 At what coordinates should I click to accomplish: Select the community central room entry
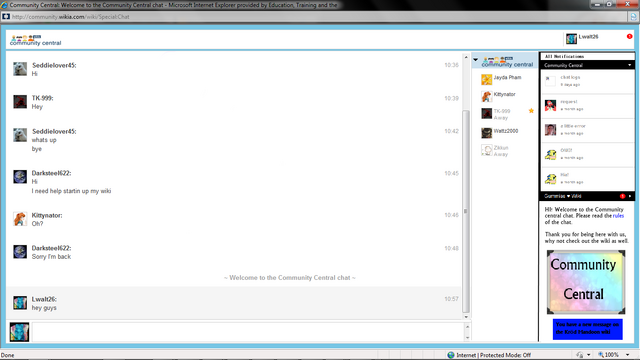(505, 61)
